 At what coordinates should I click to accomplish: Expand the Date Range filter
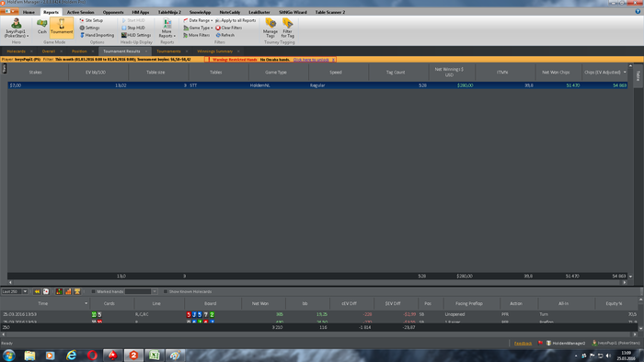click(x=198, y=20)
